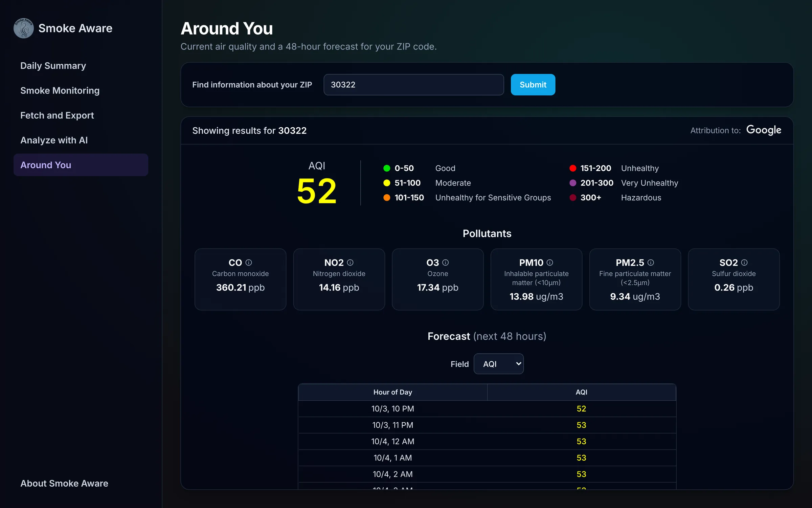
Task: Click the Very Unhealthy label
Action: (x=650, y=183)
